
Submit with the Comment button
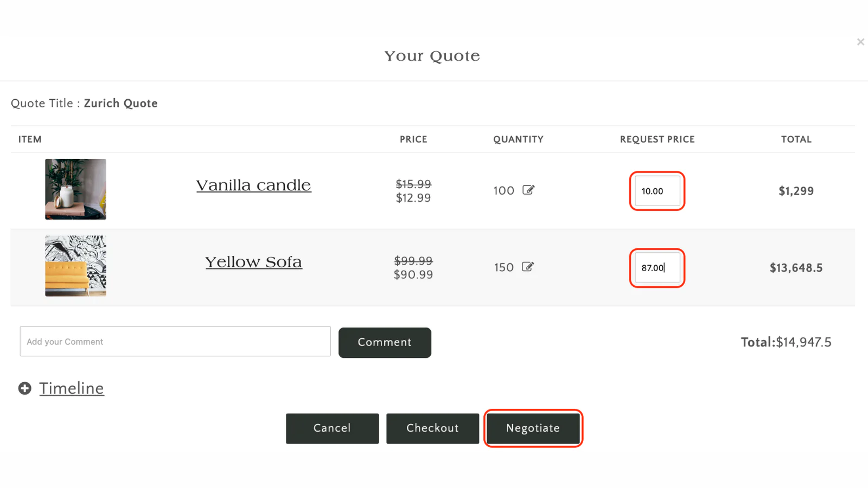[x=385, y=343]
